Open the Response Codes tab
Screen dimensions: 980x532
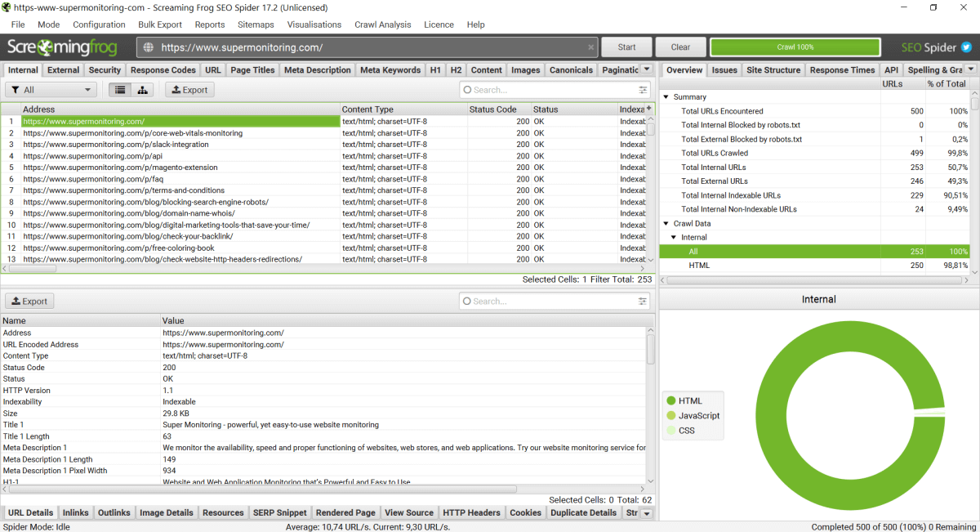pyautogui.click(x=163, y=70)
